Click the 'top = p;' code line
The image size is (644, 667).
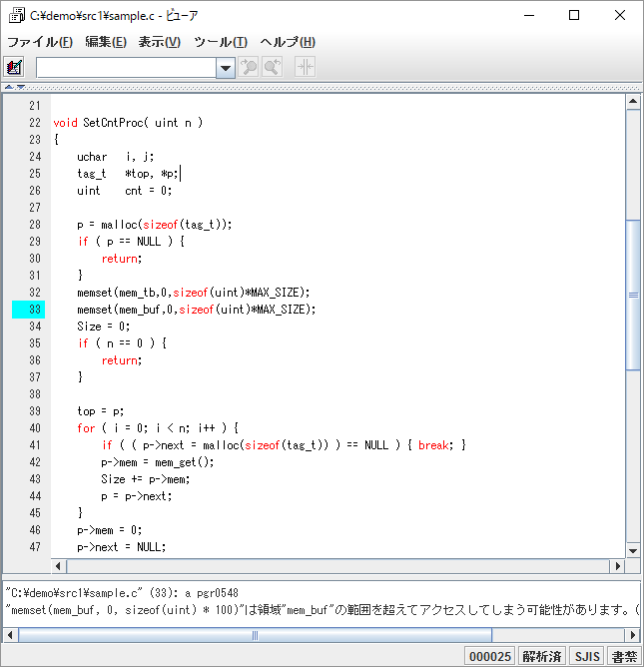coord(101,411)
